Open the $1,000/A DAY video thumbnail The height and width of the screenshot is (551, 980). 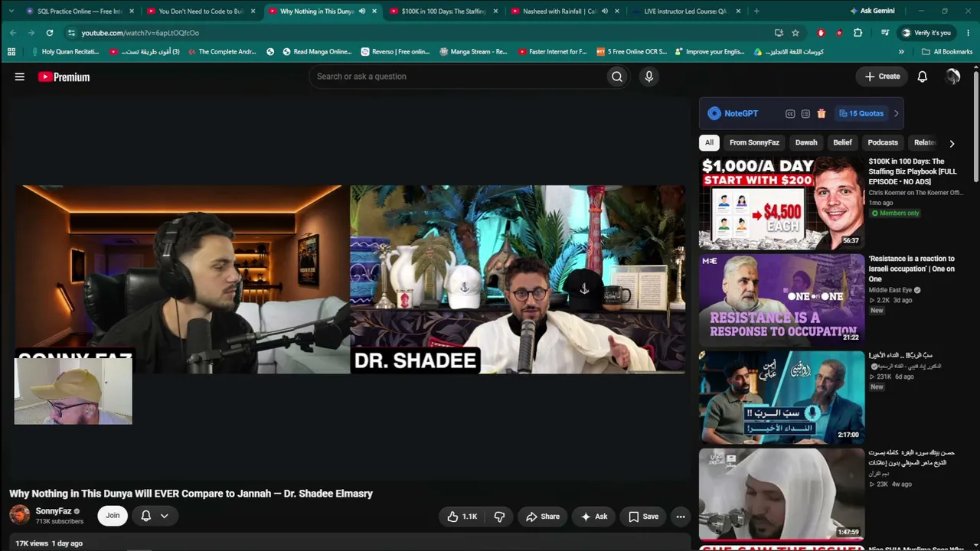(x=781, y=203)
